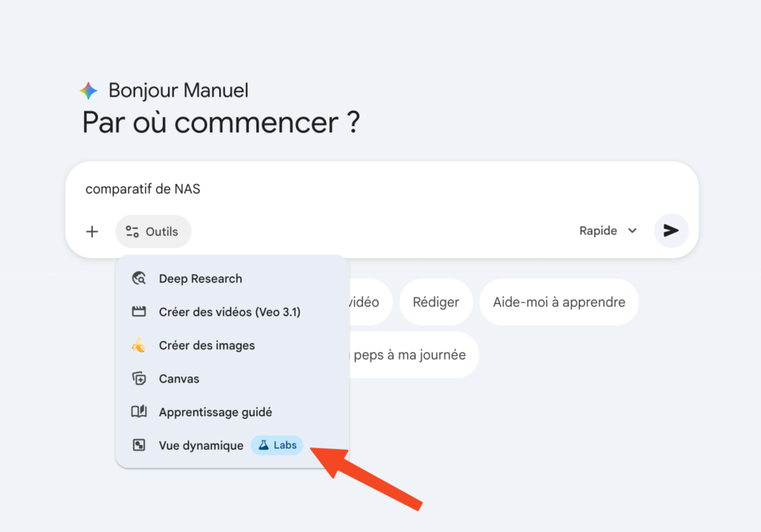This screenshot has height=532, width=761.
Task: Select Deep Research from the tools menu
Action: tap(200, 279)
